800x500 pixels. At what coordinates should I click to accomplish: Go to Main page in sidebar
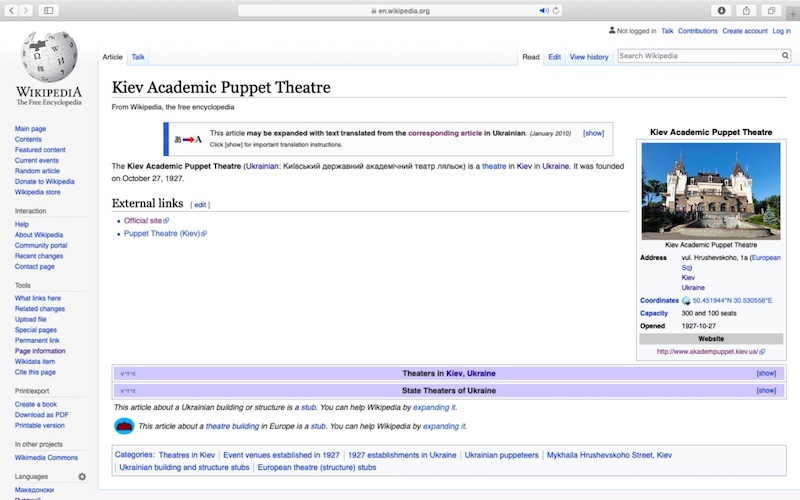pos(30,129)
